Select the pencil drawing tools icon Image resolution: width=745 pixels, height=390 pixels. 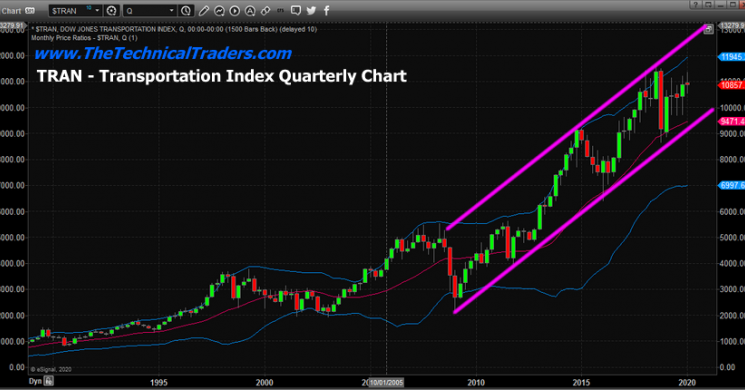coord(204,10)
